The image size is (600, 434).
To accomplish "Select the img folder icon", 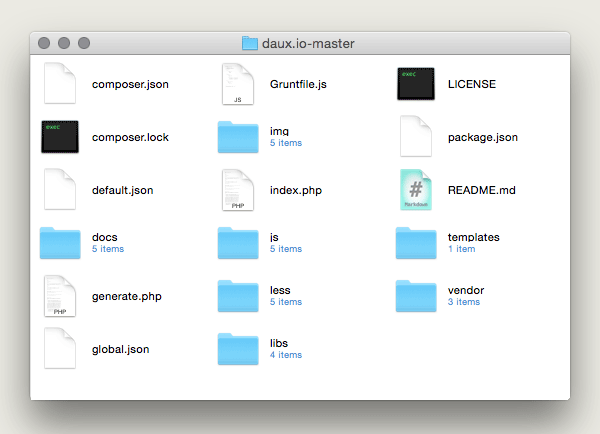I will 238,137.
